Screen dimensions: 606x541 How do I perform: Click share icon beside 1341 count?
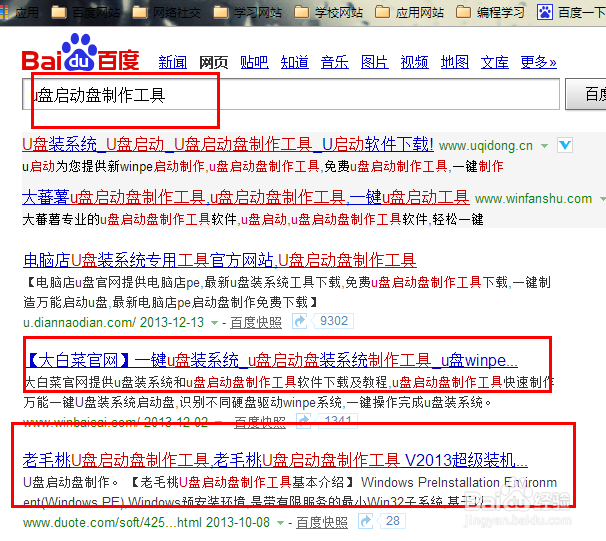[303, 420]
